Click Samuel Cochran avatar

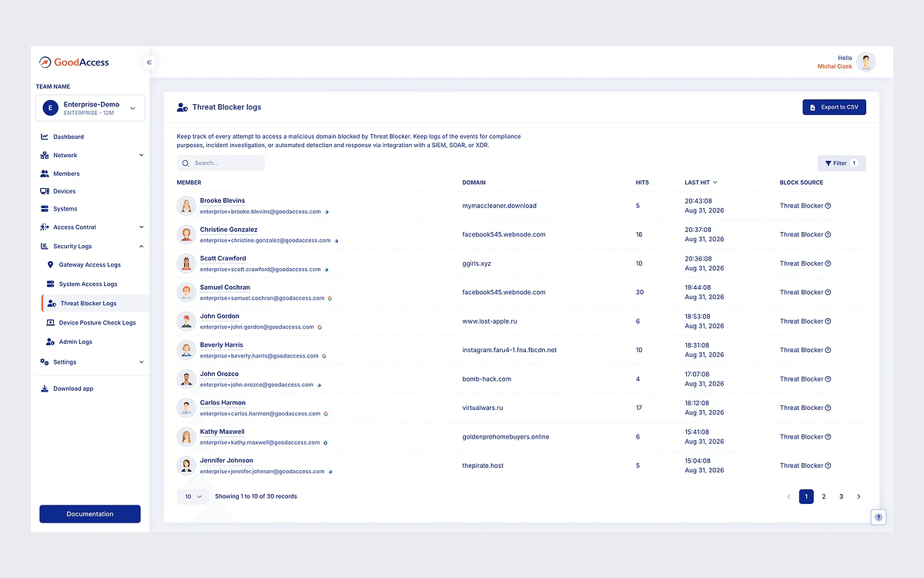(x=186, y=292)
